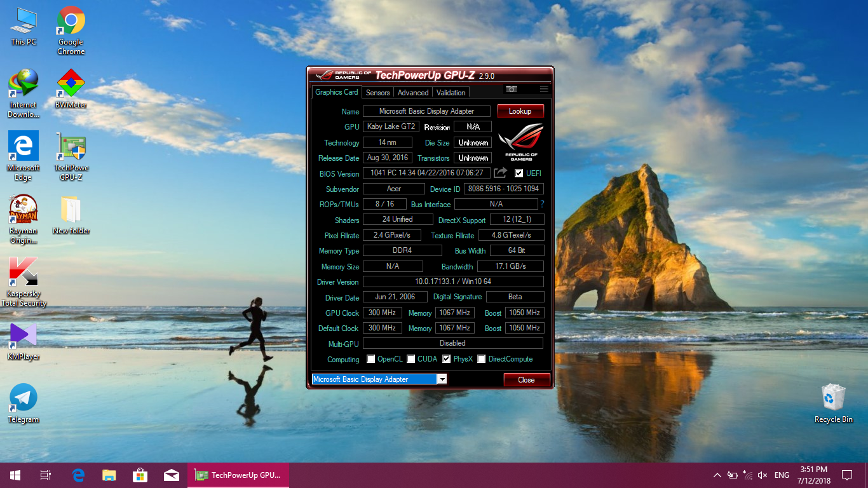Image resolution: width=868 pixels, height=488 pixels.
Task: Open the Windows Start menu
Action: pos(15,475)
